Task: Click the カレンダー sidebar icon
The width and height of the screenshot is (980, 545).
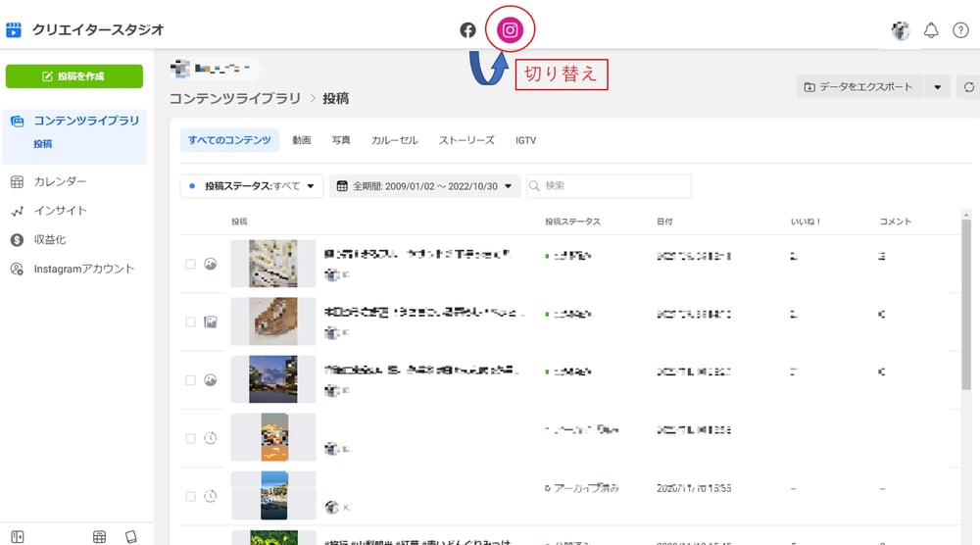Action: coord(17,182)
